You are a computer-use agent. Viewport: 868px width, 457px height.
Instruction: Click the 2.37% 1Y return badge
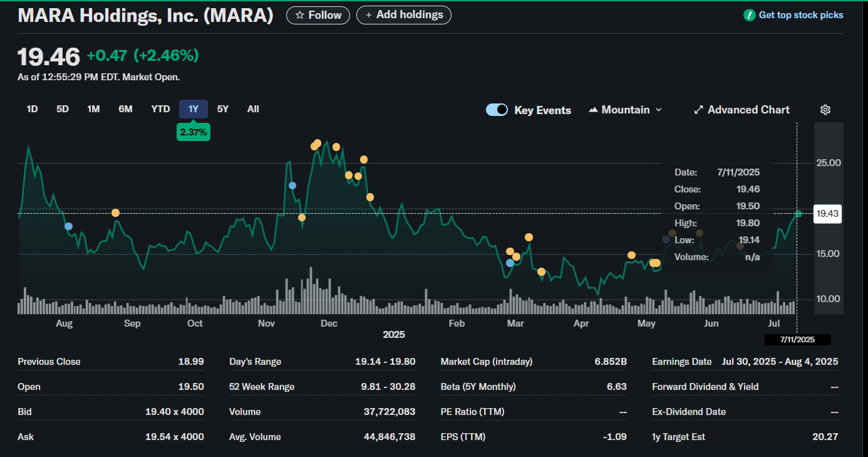coord(194,132)
